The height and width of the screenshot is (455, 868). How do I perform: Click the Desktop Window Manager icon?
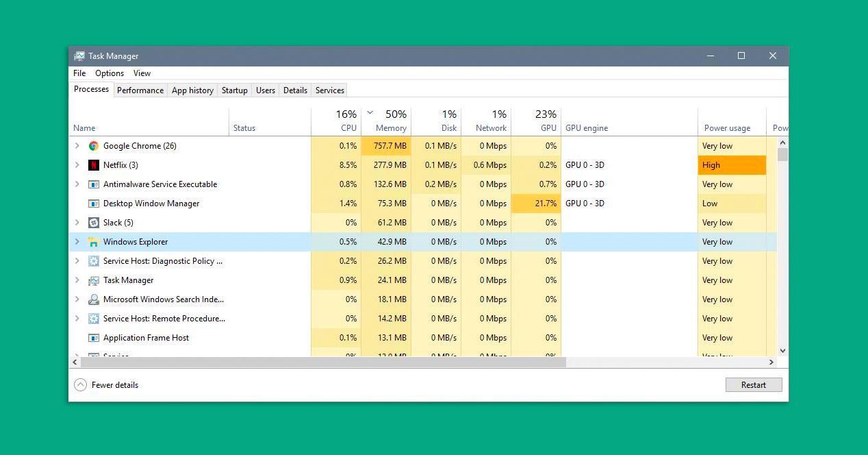pos(94,204)
